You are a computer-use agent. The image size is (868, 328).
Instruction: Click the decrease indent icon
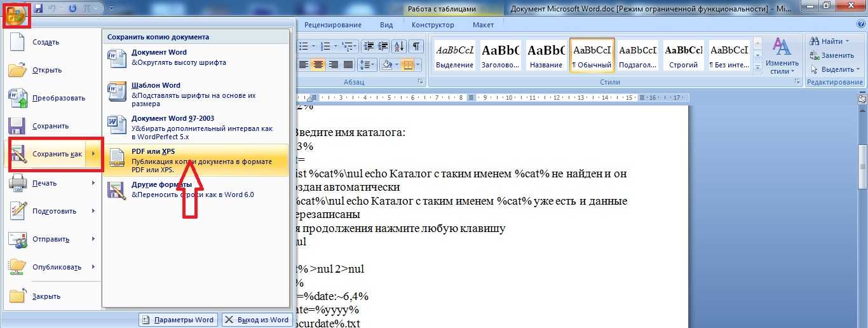[368, 46]
